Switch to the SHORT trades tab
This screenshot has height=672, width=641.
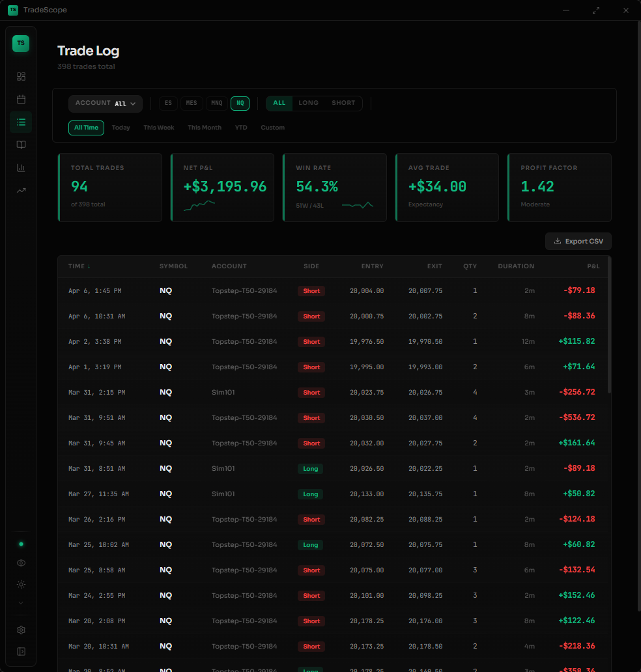pyautogui.click(x=343, y=103)
